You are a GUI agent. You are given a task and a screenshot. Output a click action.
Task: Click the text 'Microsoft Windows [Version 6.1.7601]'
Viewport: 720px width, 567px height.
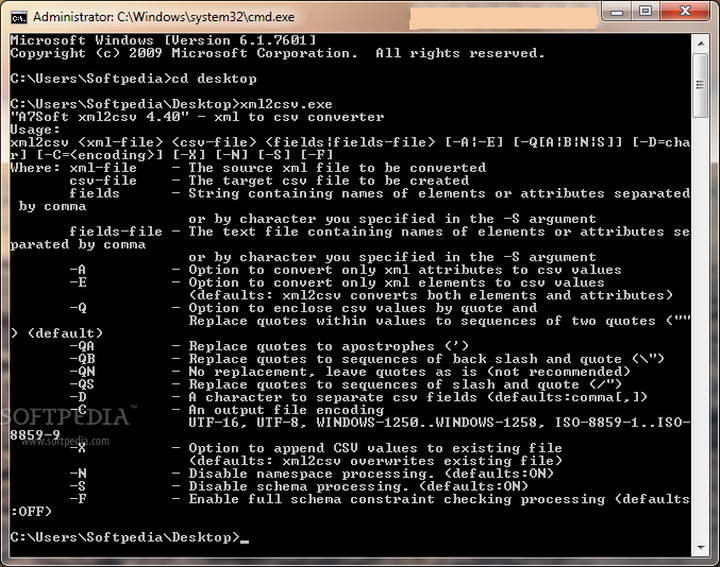coord(163,40)
